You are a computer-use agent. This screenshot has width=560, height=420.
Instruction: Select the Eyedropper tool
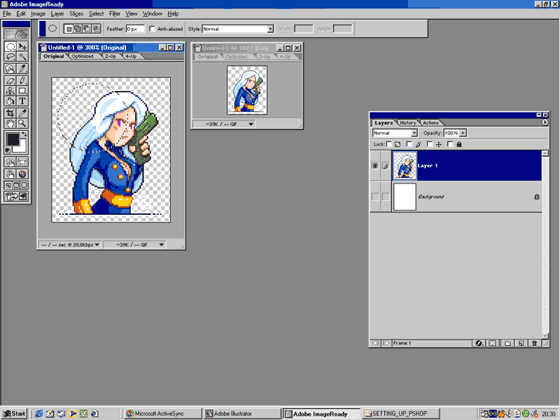[22, 113]
